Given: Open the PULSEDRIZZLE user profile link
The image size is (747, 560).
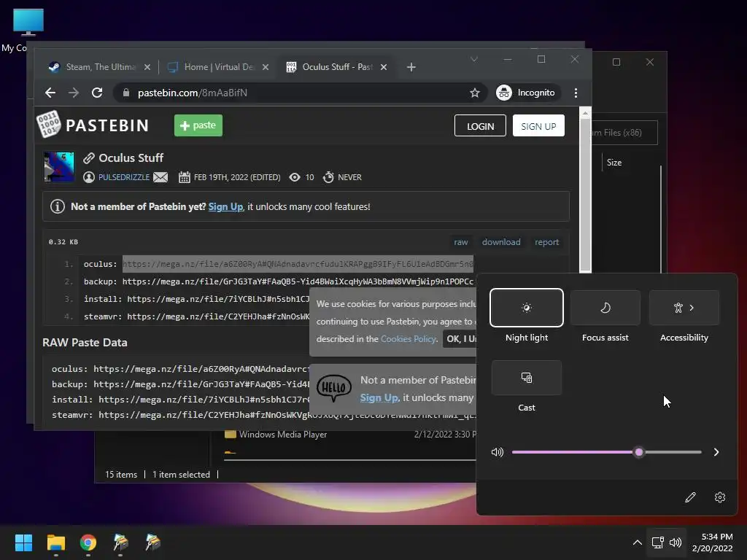Looking at the screenshot, I should click(x=124, y=177).
